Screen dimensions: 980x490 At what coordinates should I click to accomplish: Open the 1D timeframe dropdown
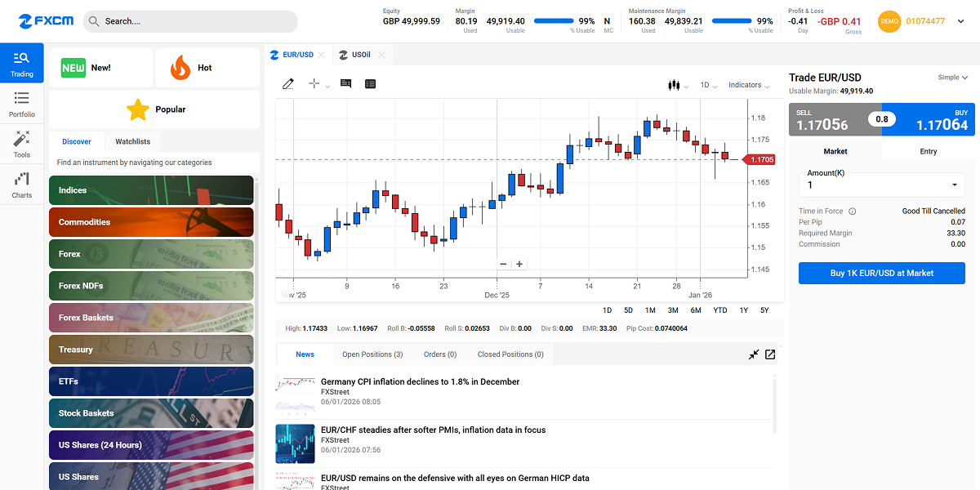coord(709,84)
